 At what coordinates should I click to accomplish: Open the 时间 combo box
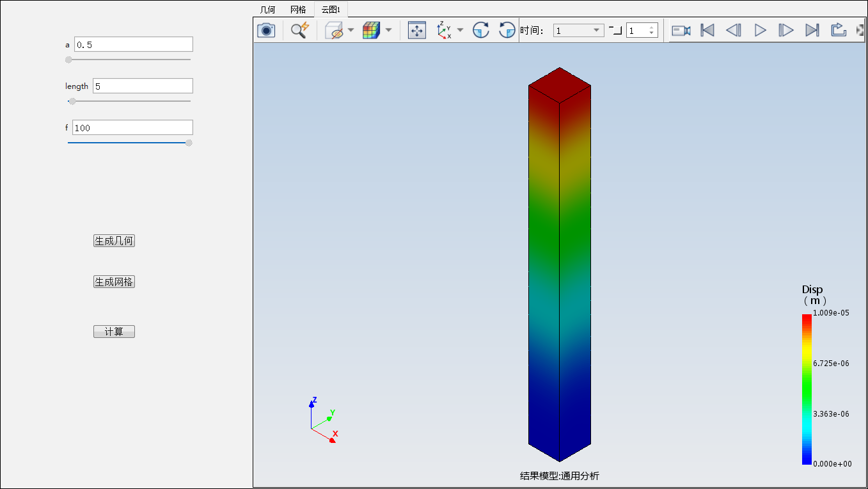(x=579, y=31)
